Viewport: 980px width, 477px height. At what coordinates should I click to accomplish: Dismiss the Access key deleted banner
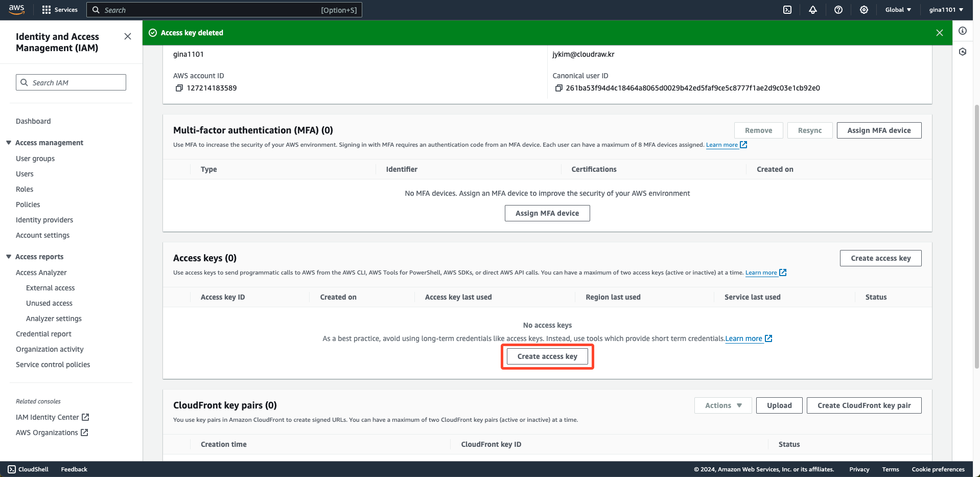940,33
